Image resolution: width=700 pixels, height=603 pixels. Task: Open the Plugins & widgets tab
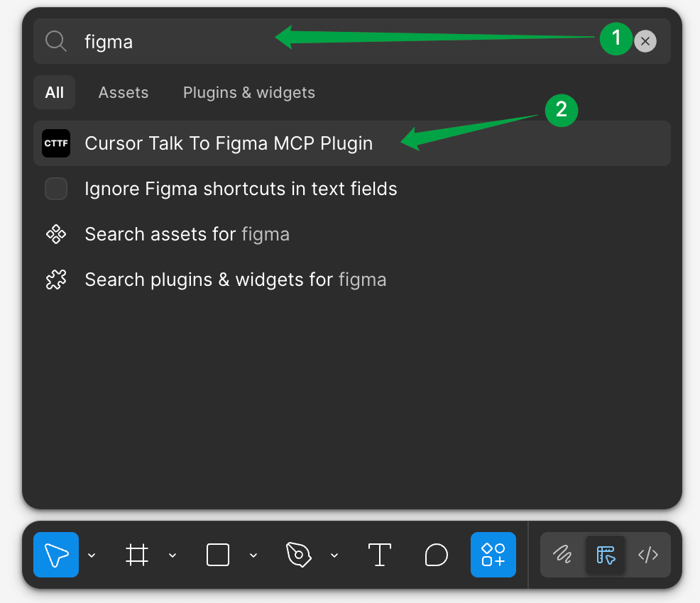point(248,93)
